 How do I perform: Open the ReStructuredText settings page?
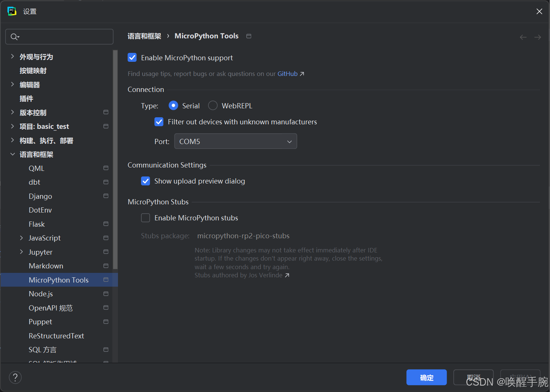(x=56, y=336)
